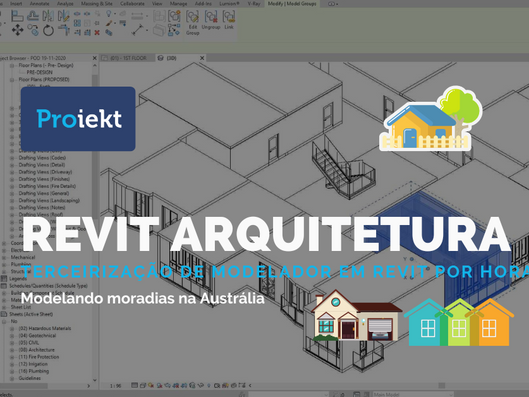This screenshot has height=397, width=529.
Task: Select Guidelines sheet group
Action: coord(29,378)
